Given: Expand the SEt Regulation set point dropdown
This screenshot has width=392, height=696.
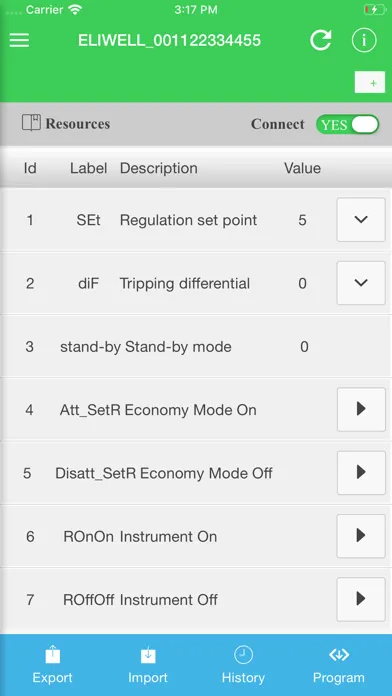Looking at the screenshot, I should (x=361, y=220).
